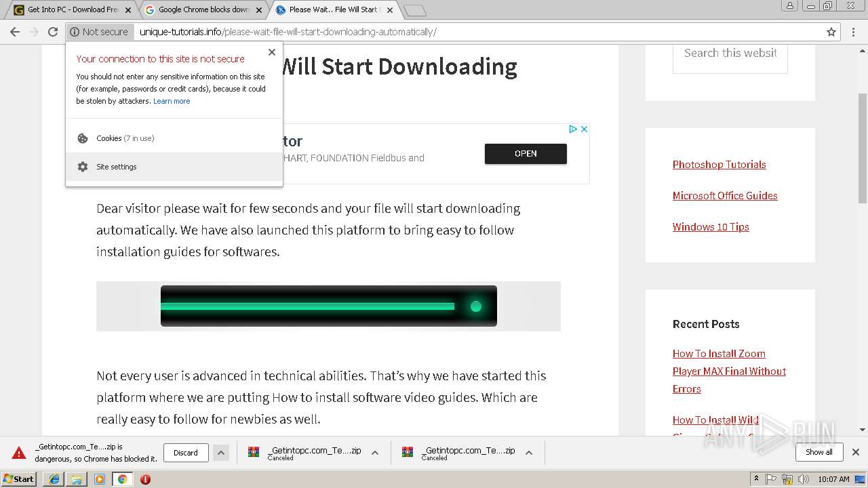The height and width of the screenshot is (488, 868).
Task: Open volume speaker tray icon
Action: pyautogui.click(x=804, y=479)
